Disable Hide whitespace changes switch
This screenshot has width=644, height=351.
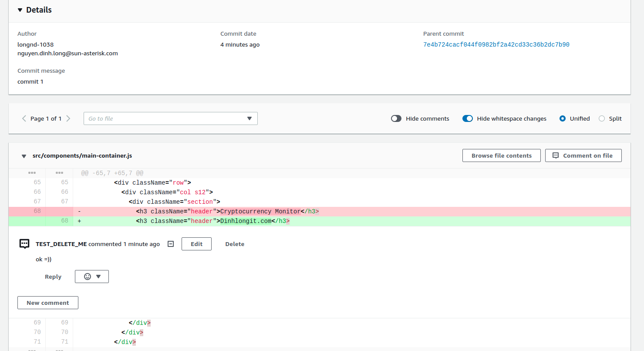point(467,118)
